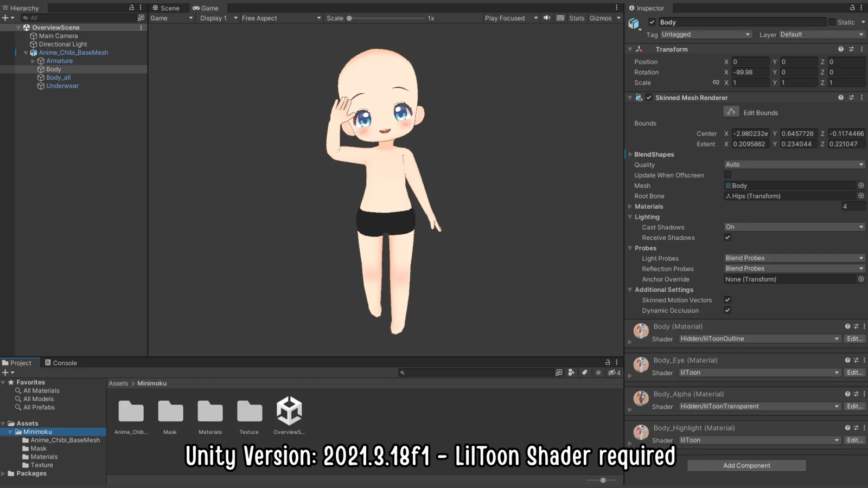
Task: Open the Mesh field object picker
Action: click(x=860, y=185)
